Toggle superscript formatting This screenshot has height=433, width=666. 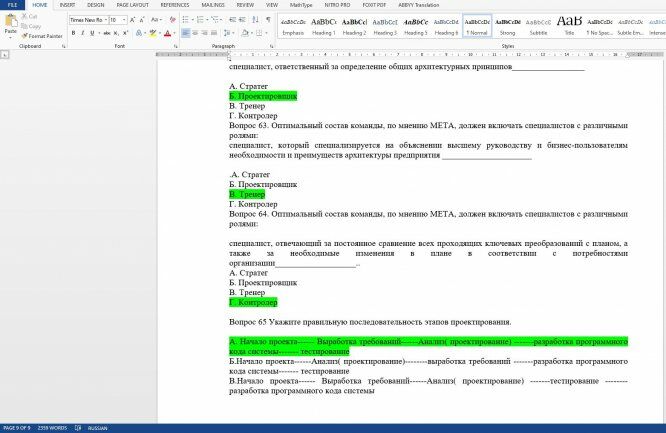125,33
